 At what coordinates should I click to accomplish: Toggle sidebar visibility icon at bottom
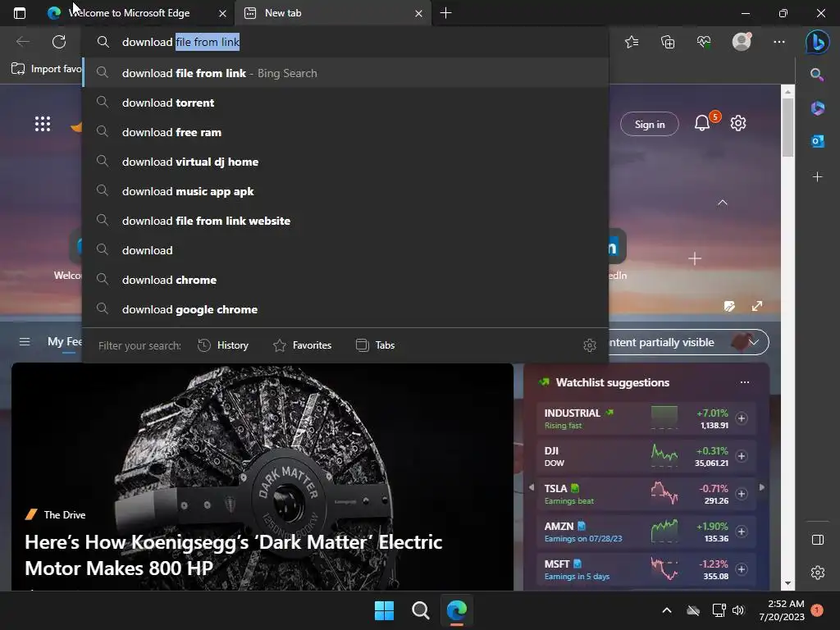818,540
